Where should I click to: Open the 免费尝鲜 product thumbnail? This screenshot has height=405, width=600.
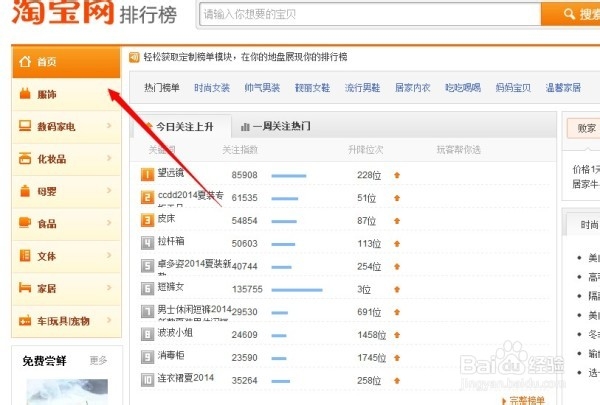tap(67, 392)
